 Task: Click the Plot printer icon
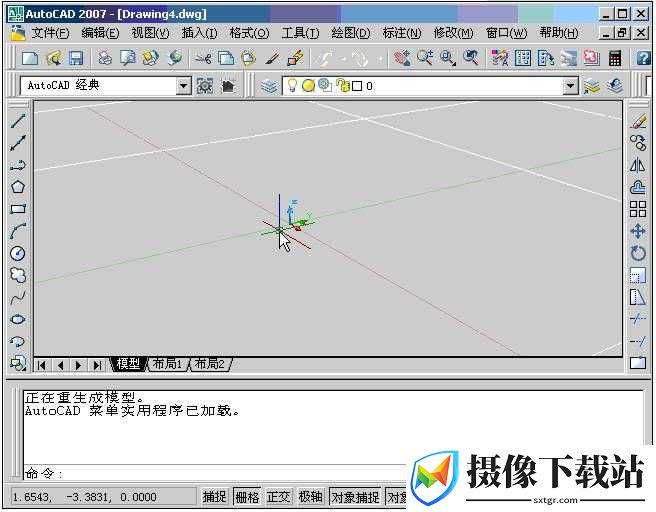[x=105, y=58]
